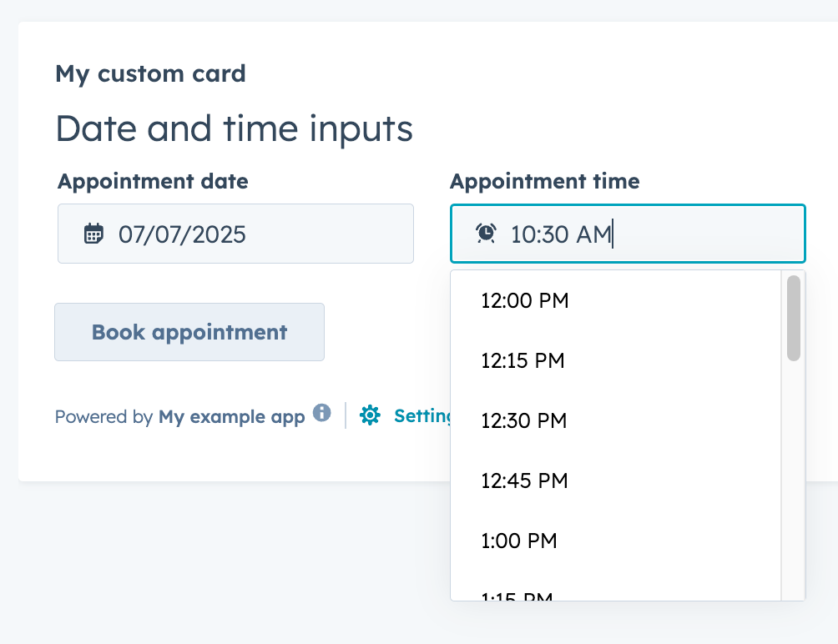The width and height of the screenshot is (838, 644).
Task: Click the gear icon next to Settings
Action: coord(370,415)
